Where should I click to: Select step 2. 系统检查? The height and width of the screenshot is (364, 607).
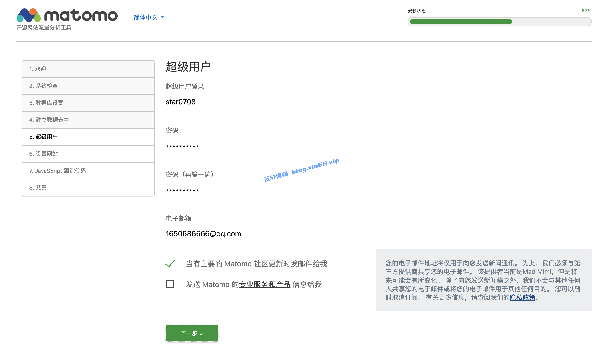click(x=88, y=86)
